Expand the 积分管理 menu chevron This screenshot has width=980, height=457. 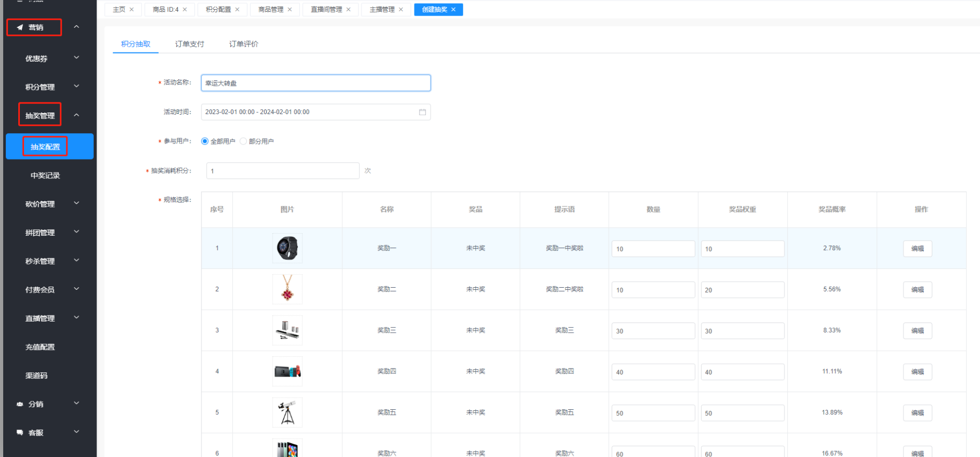coord(77,86)
